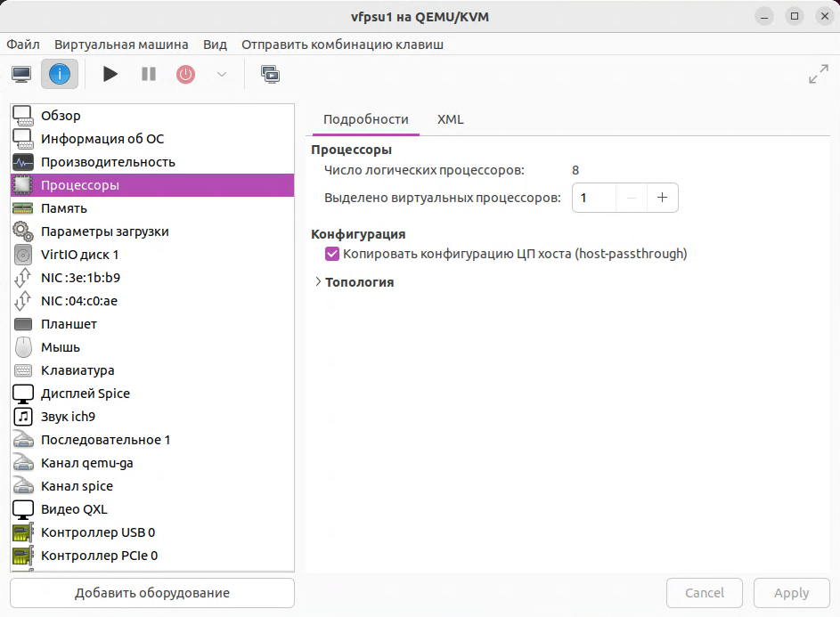This screenshot has width=840, height=617.
Task: Decrease virtual processors with minus button
Action: [x=632, y=198]
